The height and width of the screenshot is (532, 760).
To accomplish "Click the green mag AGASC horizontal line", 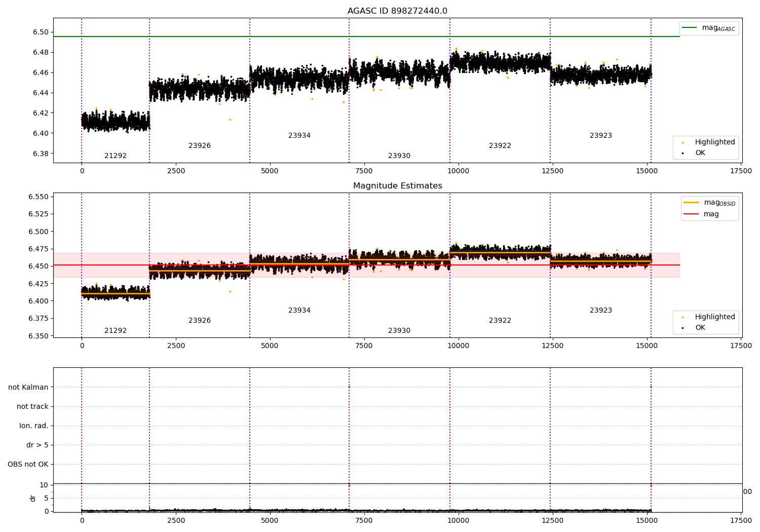I will pyautogui.click(x=366, y=36).
